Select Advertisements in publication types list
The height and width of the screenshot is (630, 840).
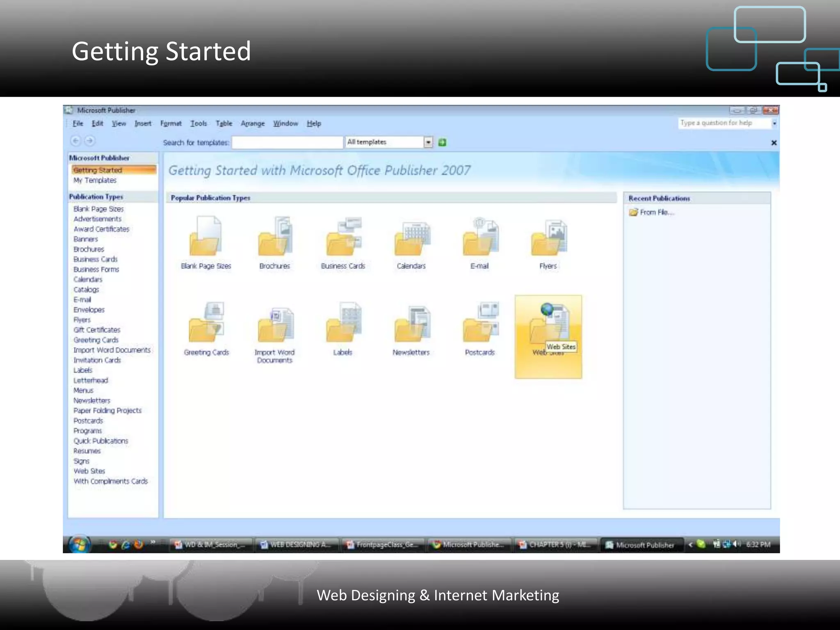[x=98, y=219]
